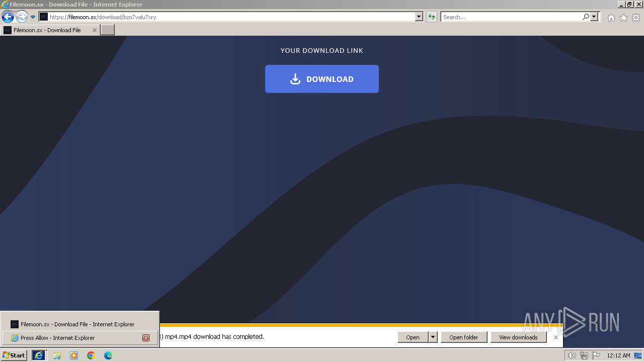The width and height of the screenshot is (644, 362).
Task: Close the Filemoon.sx tab
Action: (94, 30)
